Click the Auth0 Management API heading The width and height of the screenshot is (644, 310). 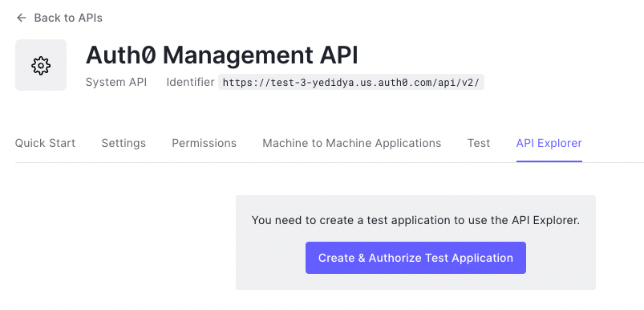click(222, 55)
